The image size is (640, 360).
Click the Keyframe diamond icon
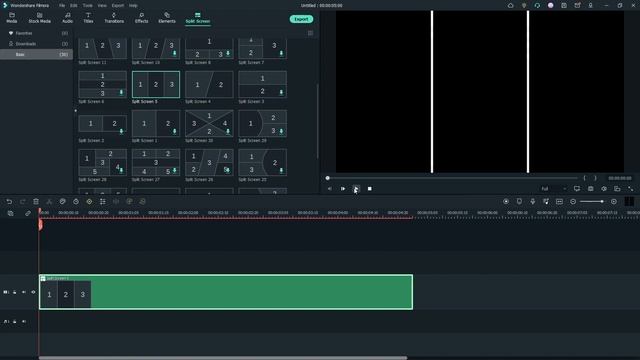[89, 202]
